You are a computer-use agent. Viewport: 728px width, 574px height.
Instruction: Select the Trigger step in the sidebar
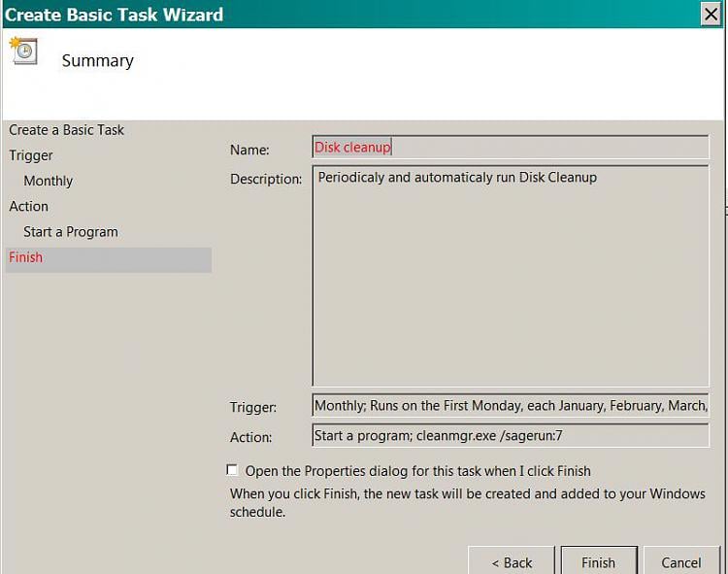[31, 155]
